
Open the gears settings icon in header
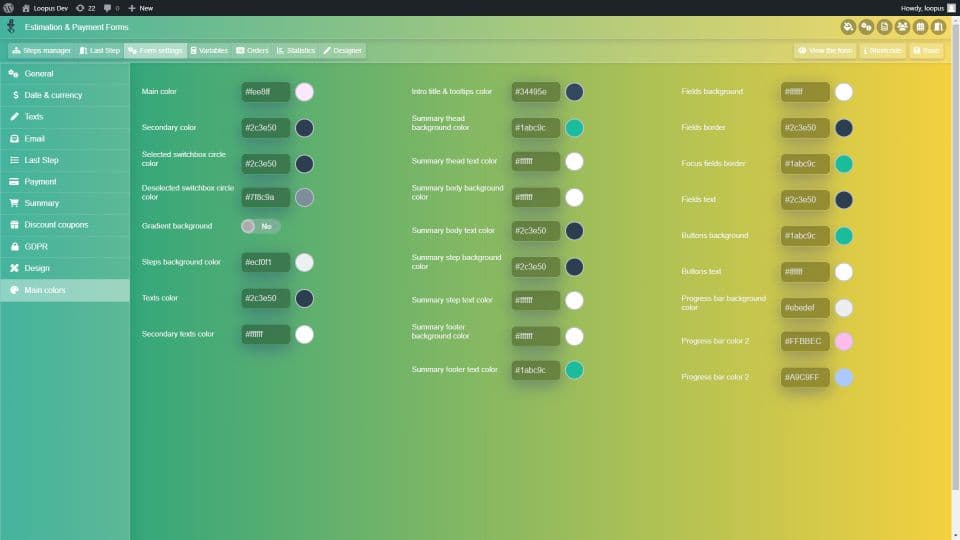866,27
